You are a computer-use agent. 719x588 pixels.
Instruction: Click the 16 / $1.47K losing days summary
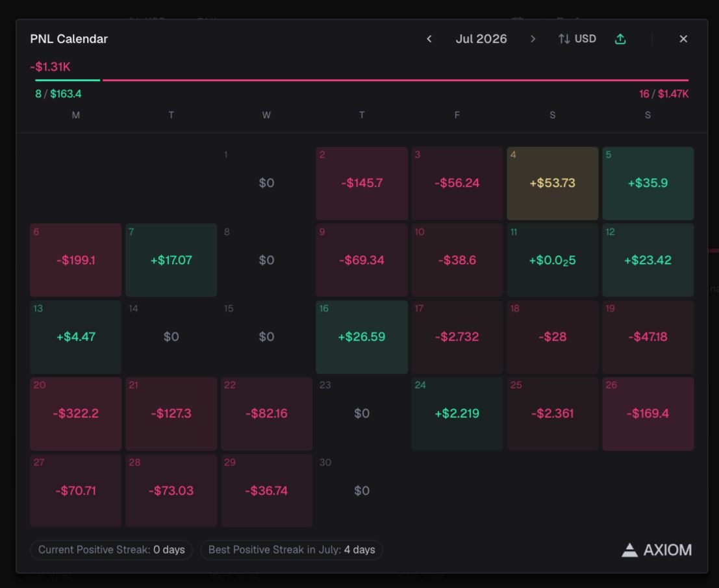664,94
